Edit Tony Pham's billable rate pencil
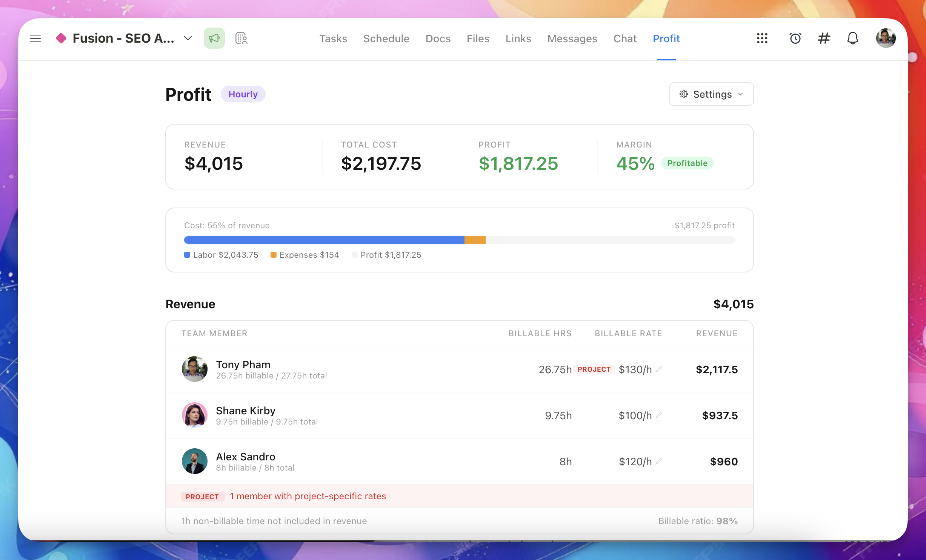 pos(659,369)
